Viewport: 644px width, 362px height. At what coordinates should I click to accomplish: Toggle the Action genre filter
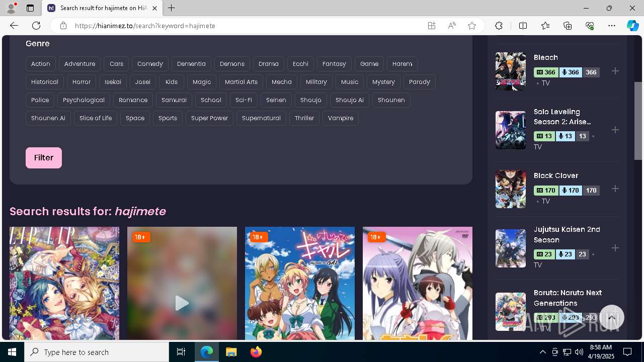(41, 64)
